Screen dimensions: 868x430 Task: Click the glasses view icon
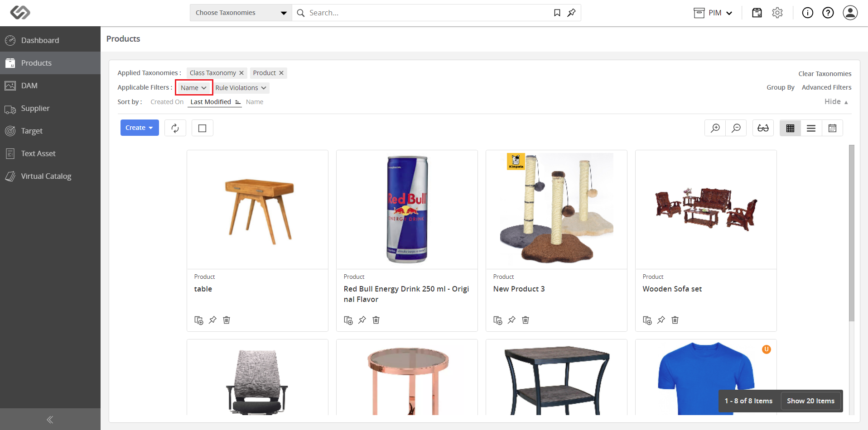point(763,128)
